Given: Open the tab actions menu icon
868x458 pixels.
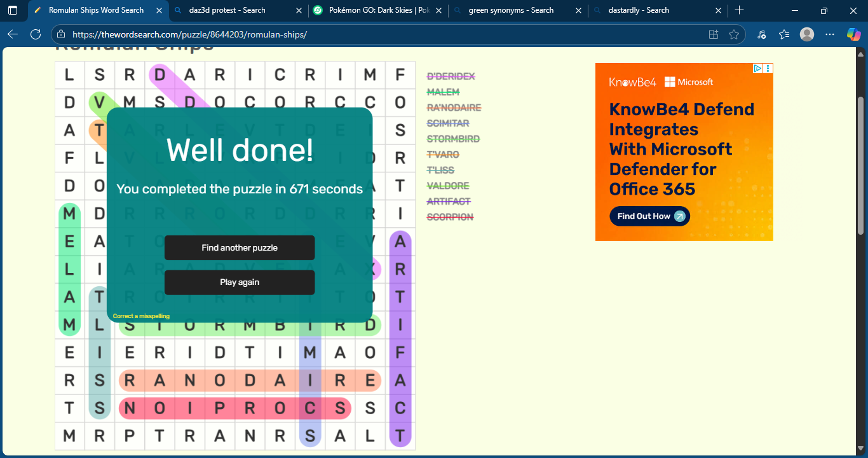Looking at the screenshot, I should click(13, 10).
